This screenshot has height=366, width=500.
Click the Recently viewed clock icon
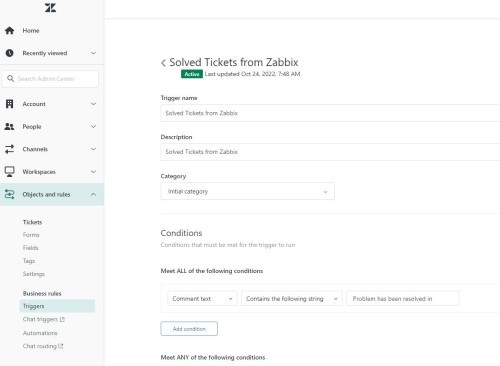(10, 53)
